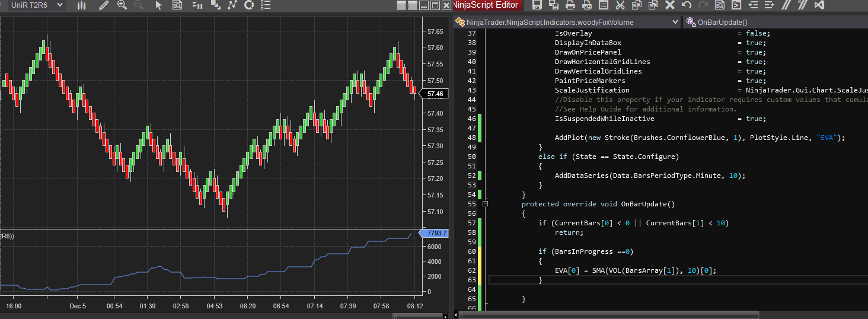Click the 57.46 current price marker

pos(435,94)
